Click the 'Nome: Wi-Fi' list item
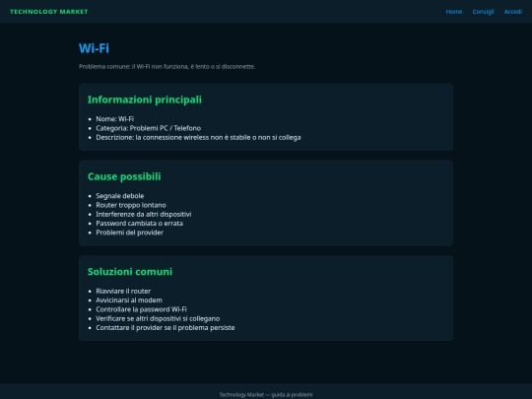 [114, 119]
